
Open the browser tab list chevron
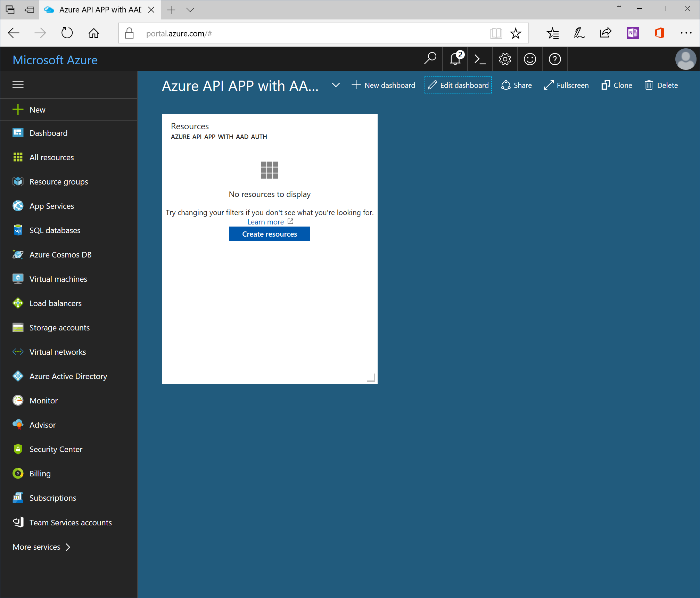(x=190, y=10)
